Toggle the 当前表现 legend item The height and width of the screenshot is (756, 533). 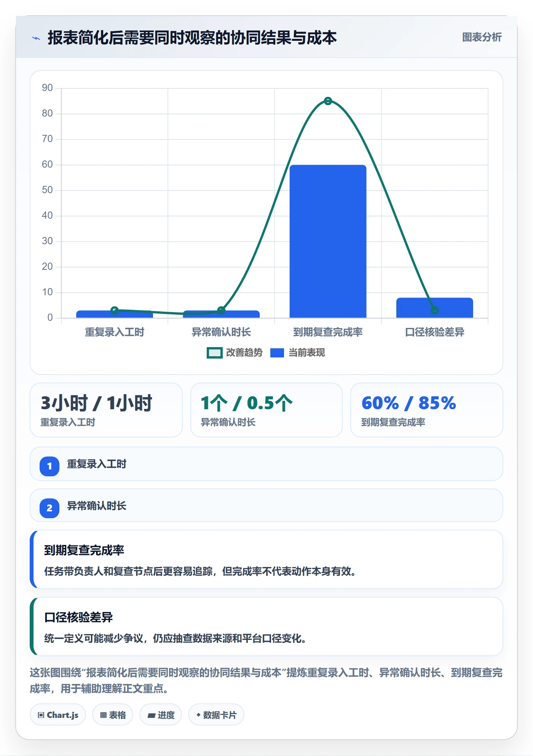pyautogui.click(x=297, y=352)
